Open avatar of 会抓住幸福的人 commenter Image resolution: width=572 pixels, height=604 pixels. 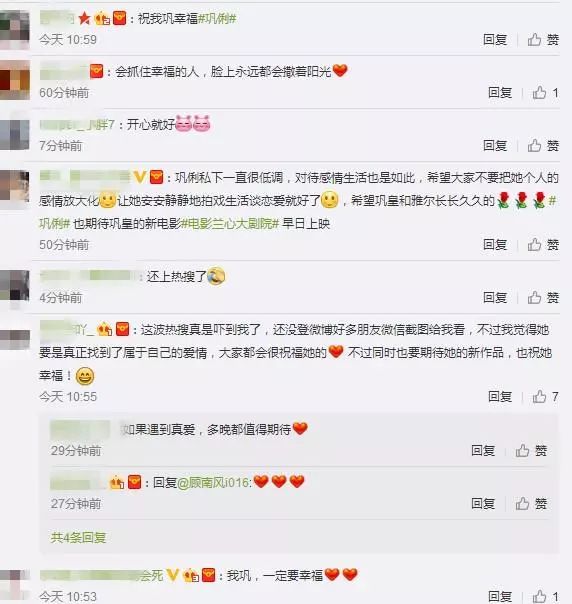tap(15, 80)
